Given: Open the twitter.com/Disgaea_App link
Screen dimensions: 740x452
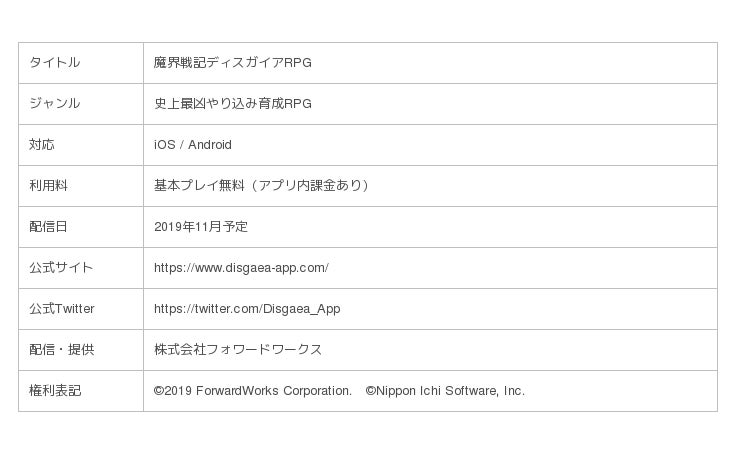Looking at the screenshot, I should [x=247, y=309].
